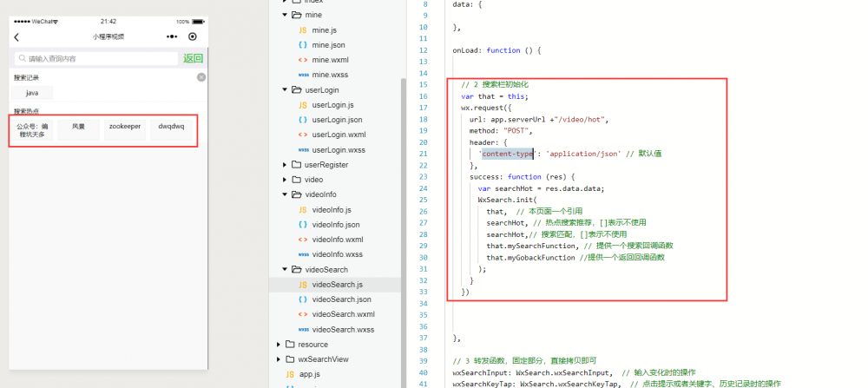Click the wxml icon of userLogin.wxml
Viewport: 868px width, 388px height.
click(x=303, y=135)
